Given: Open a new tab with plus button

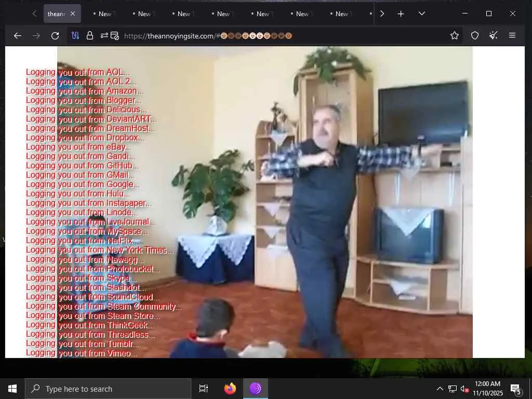Looking at the screenshot, I should pyautogui.click(x=401, y=14).
